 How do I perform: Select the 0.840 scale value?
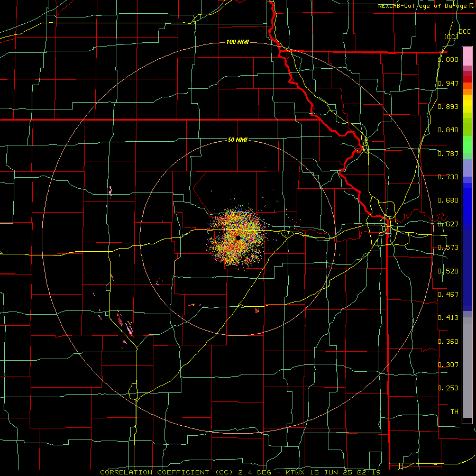(448, 130)
